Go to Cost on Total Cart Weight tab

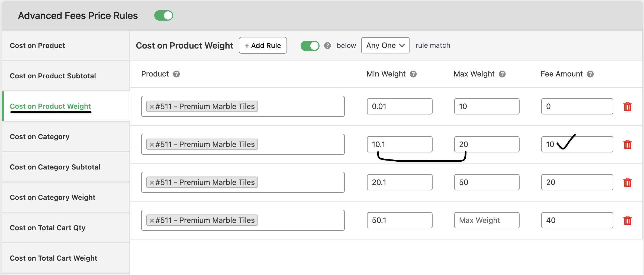pos(53,258)
